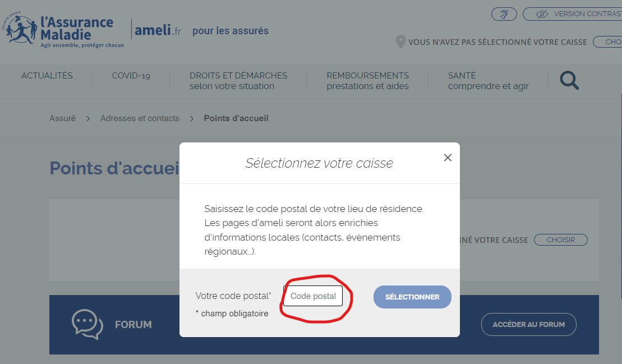Screen dimensions: 622x364
Task: Click Accéder au forum button
Action: (528, 324)
